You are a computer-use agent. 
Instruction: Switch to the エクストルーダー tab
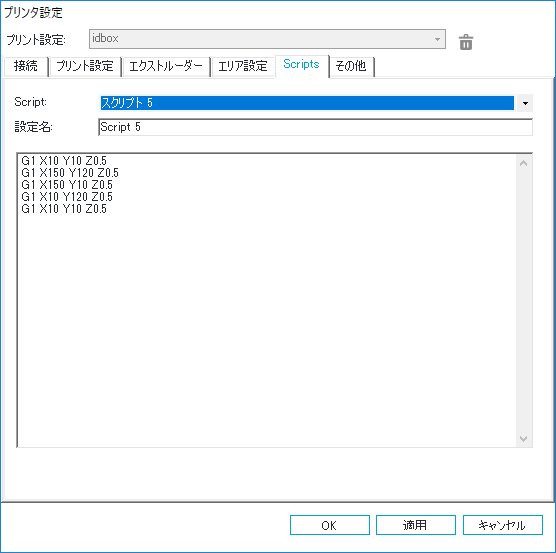pyautogui.click(x=166, y=66)
